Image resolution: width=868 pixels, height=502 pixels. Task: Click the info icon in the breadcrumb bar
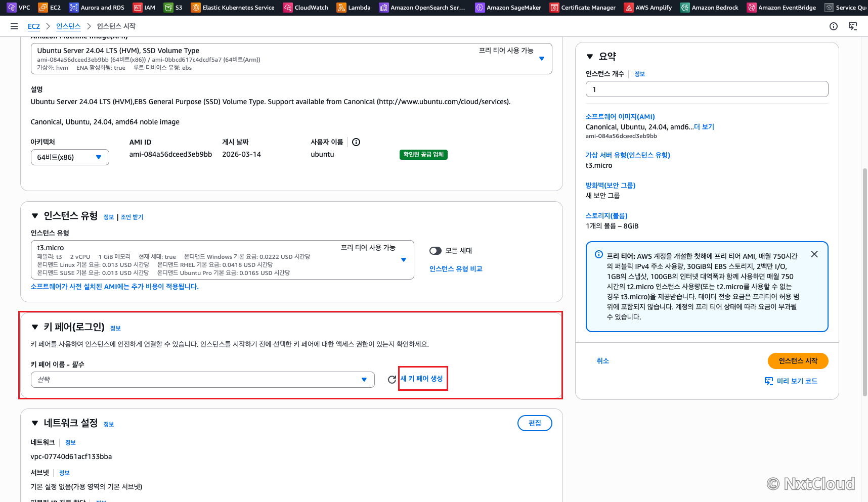point(834,26)
